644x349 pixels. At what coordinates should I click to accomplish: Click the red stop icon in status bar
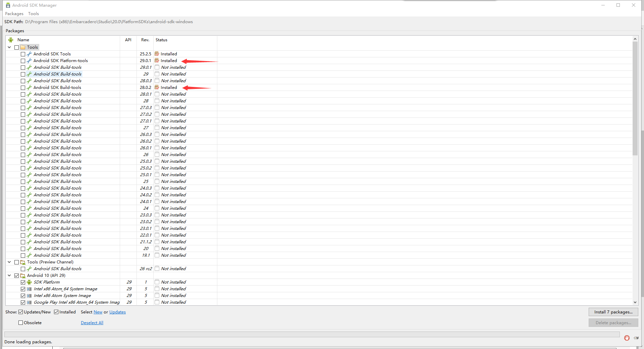tap(627, 338)
